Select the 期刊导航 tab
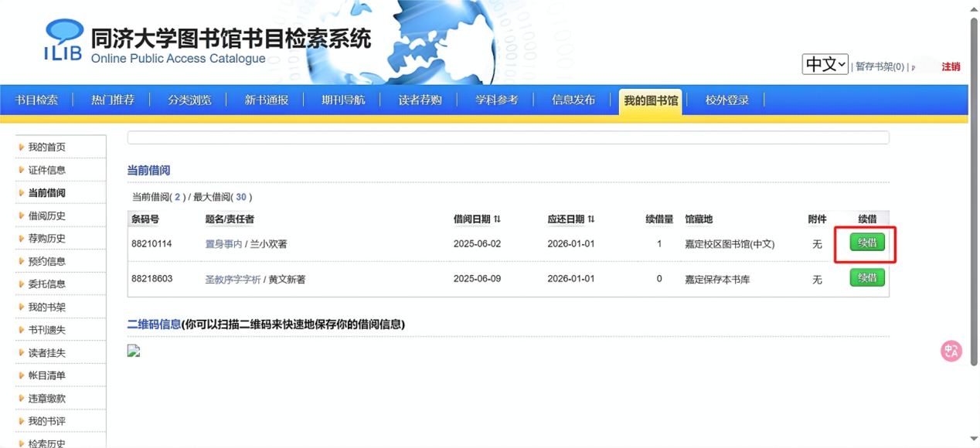This screenshot has height=448, width=980. (x=343, y=100)
